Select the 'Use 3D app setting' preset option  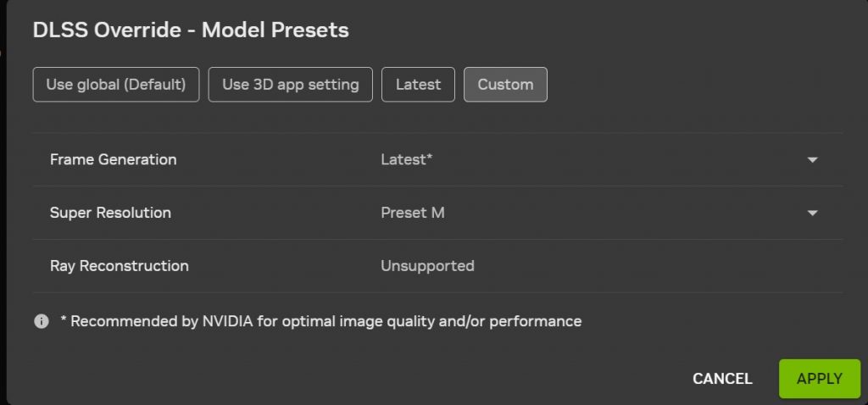(291, 85)
